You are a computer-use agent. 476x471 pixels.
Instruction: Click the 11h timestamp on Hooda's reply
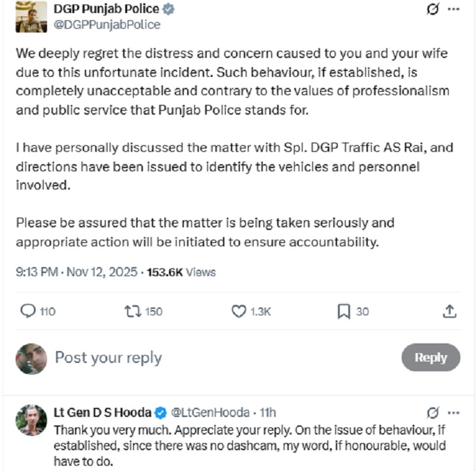coord(268,412)
